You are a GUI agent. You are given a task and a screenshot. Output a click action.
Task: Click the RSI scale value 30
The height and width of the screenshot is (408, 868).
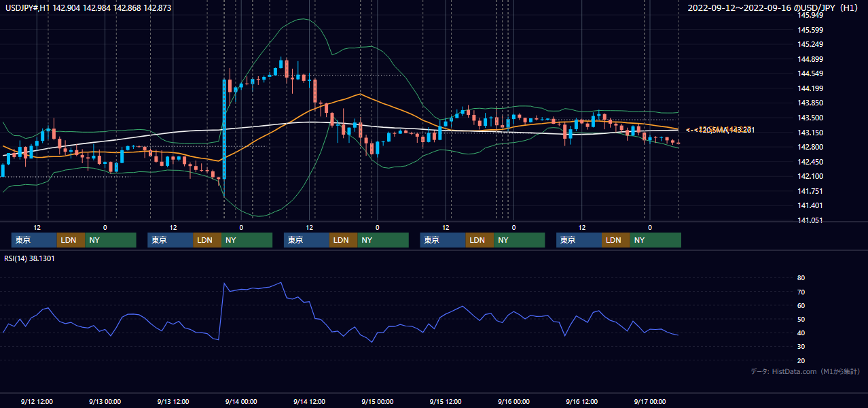[x=801, y=347]
